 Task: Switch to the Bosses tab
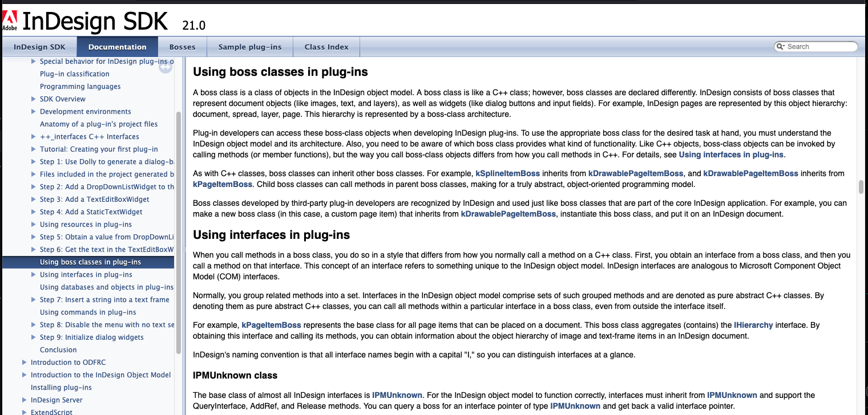182,47
